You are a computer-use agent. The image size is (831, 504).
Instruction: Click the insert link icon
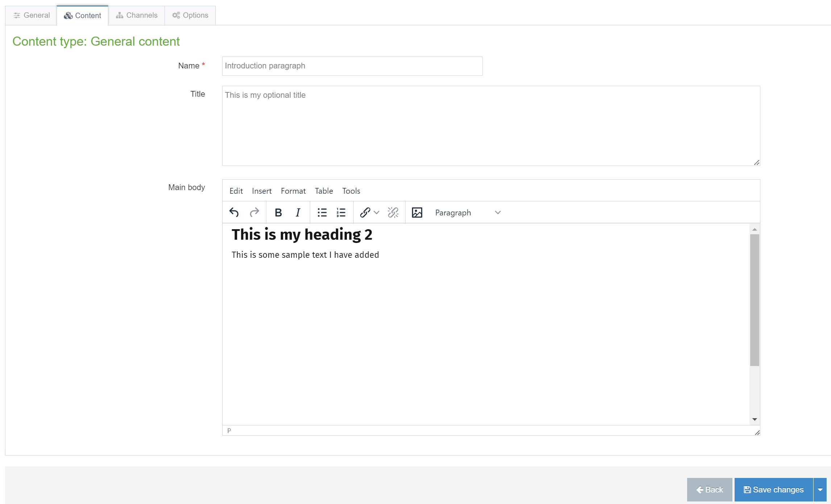pos(365,213)
